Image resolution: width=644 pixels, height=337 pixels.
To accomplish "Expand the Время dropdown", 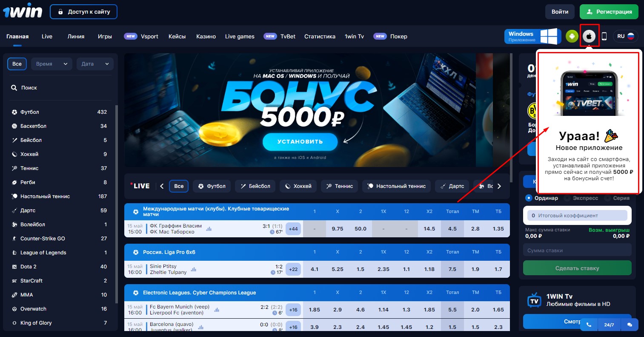I will [x=52, y=63].
